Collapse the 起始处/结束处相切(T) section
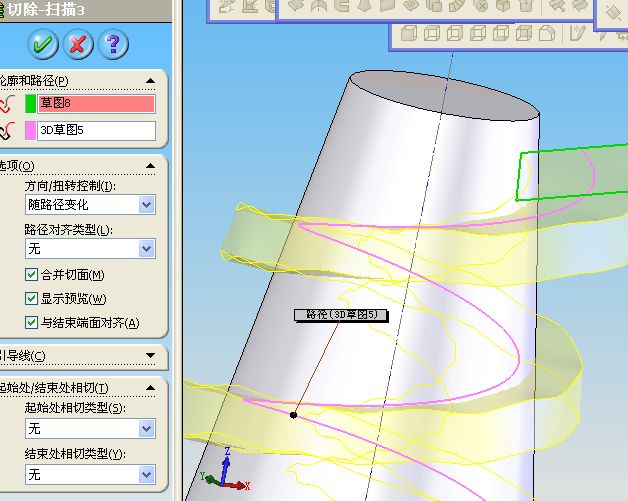628x501 pixels. tap(151, 387)
